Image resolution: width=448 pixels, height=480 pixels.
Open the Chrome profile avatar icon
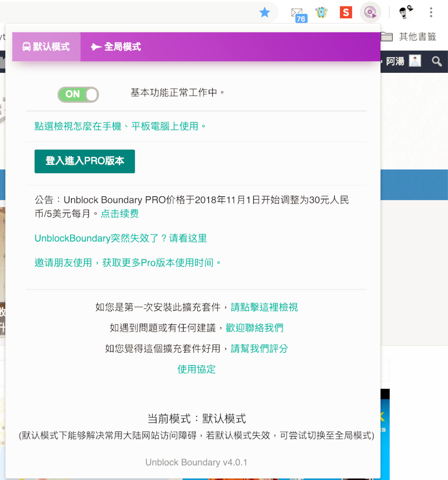click(x=405, y=13)
